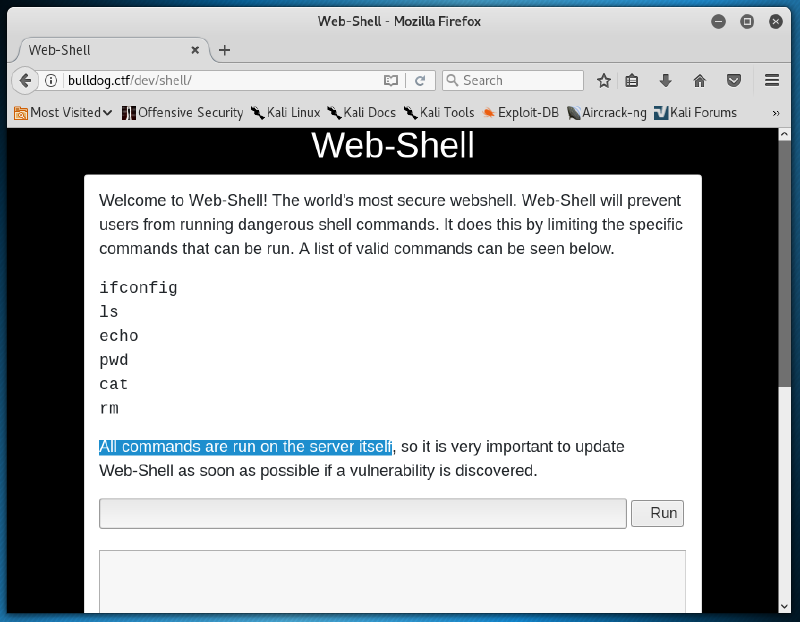Save page to Pocket
Viewport: 800px width, 622px height.
point(733,80)
